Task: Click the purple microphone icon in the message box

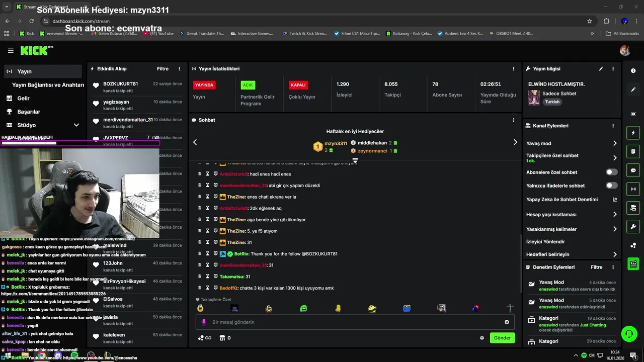Action: click(x=204, y=322)
